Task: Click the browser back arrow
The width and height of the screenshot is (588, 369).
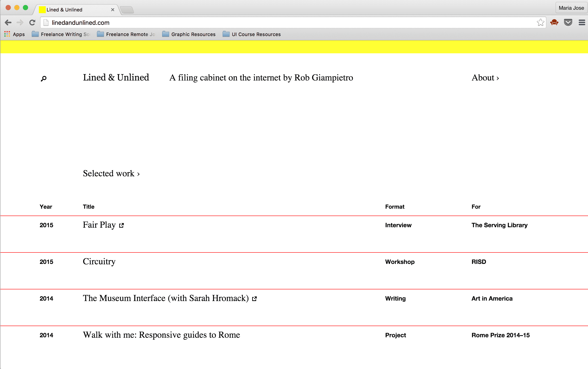Action: click(x=8, y=23)
